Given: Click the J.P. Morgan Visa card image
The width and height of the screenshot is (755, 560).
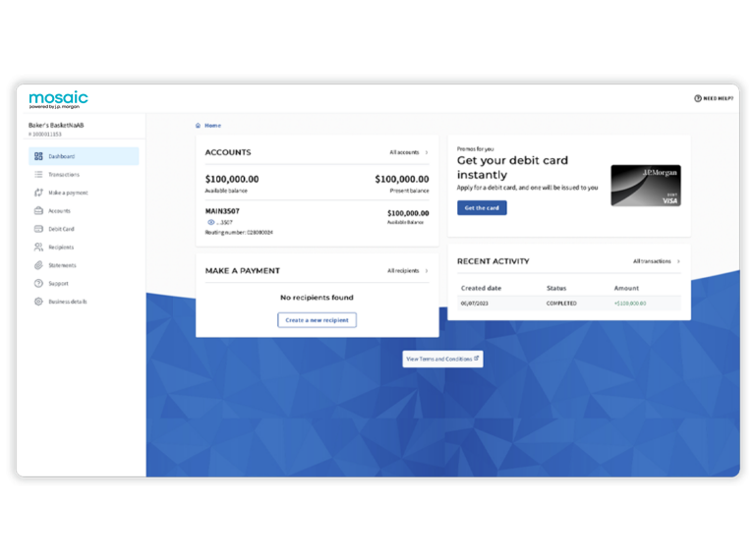Looking at the screenshot, I should (645, 186).
